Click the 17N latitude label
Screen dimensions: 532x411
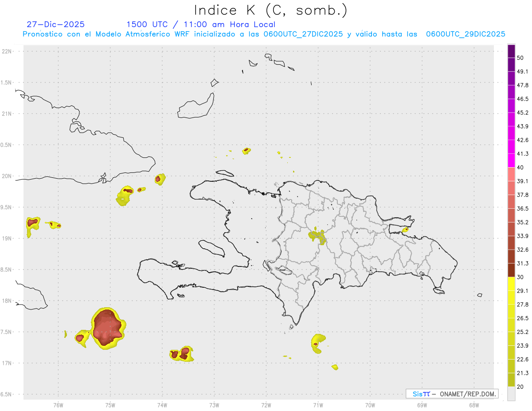[7, 363]
